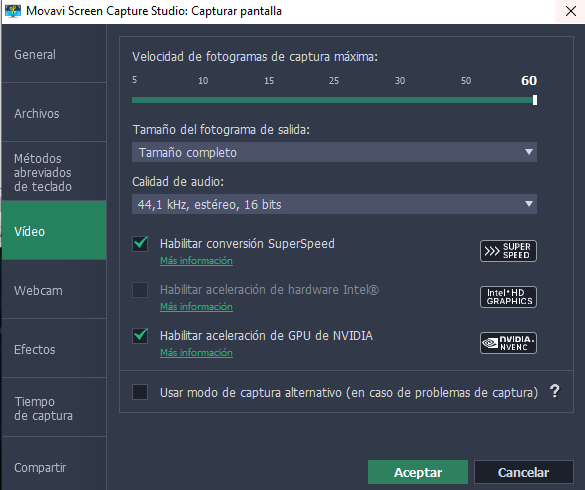Open Más información link under SuperSpeed
Viewport: 585px width, 490px height.
point(196,260)
